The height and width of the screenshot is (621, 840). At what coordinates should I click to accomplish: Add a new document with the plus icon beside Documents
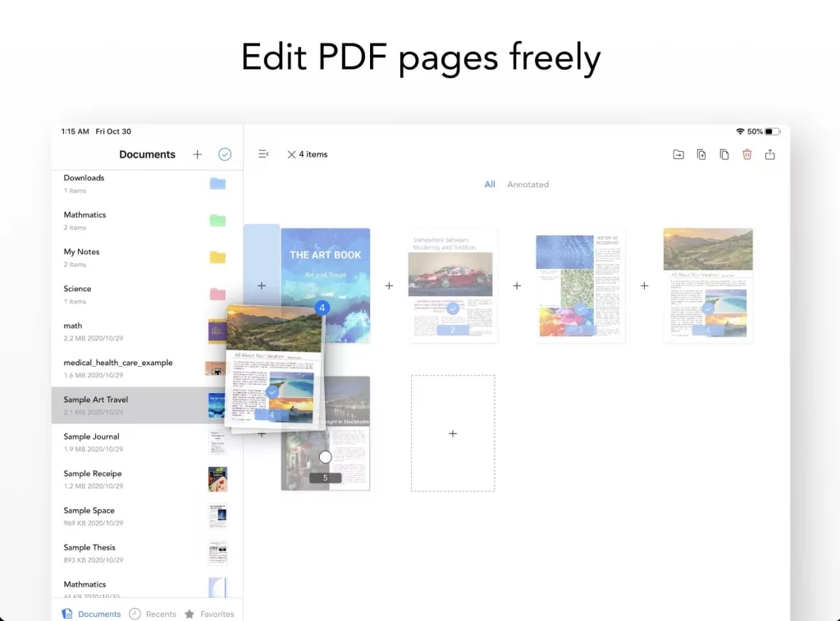tap(197, 154)
